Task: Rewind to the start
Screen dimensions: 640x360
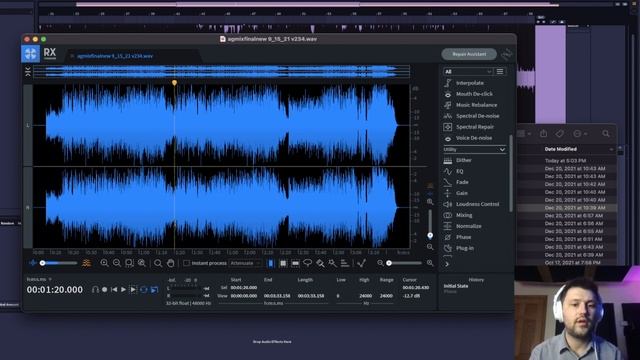Action: click(x=114, y=289)
